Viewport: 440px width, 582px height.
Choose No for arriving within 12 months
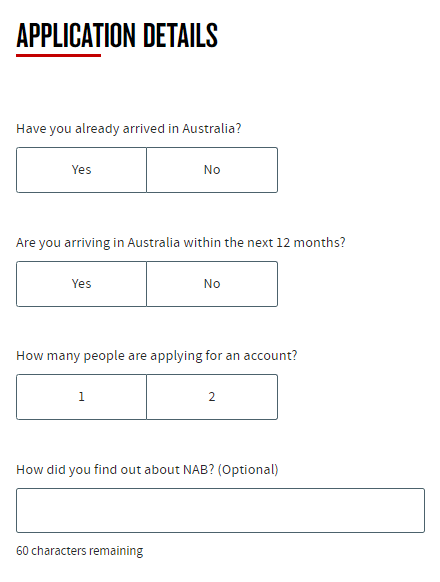click(212, 284)
